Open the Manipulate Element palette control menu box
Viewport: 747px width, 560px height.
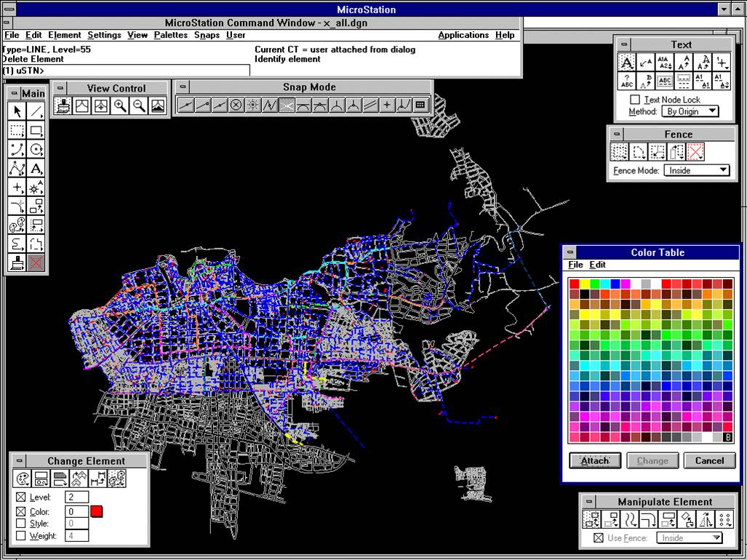tap(588, 502)
